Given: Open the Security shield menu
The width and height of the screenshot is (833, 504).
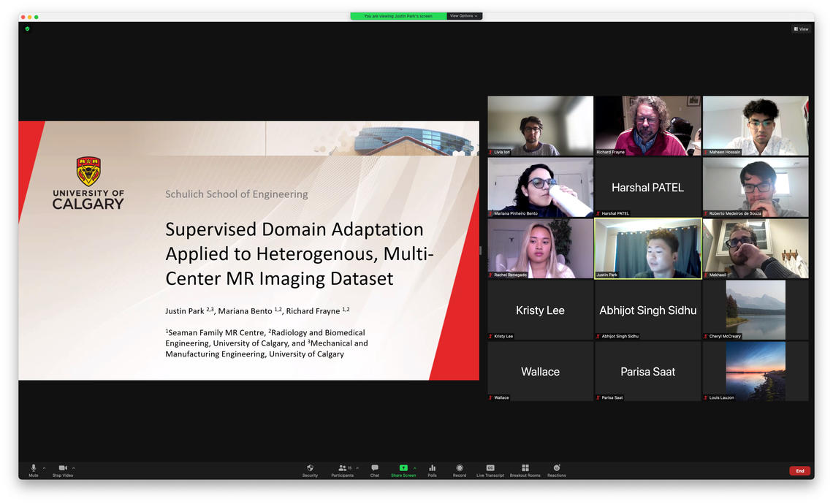Looking at the screenshot, I should [x=310, y=468].
